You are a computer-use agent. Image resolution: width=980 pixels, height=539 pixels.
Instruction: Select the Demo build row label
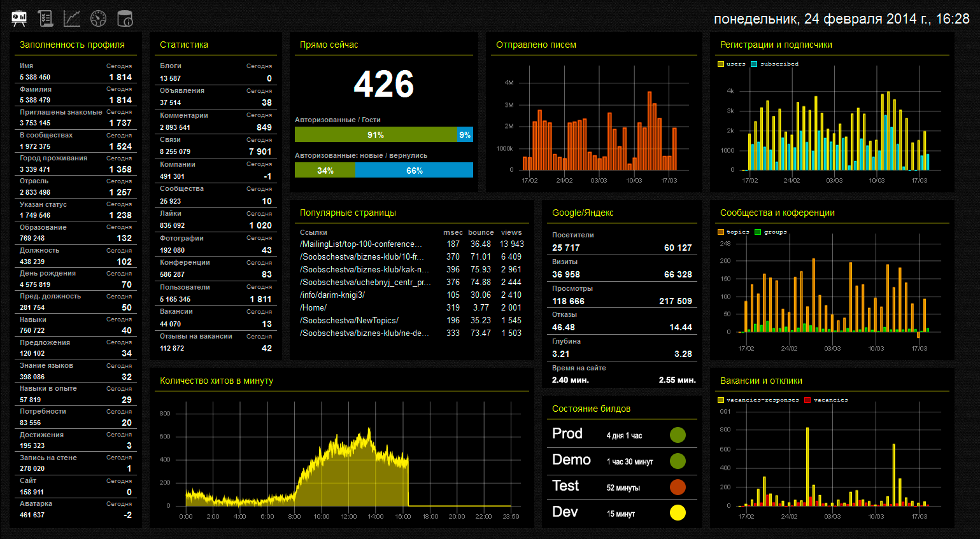tap(571, 459)
